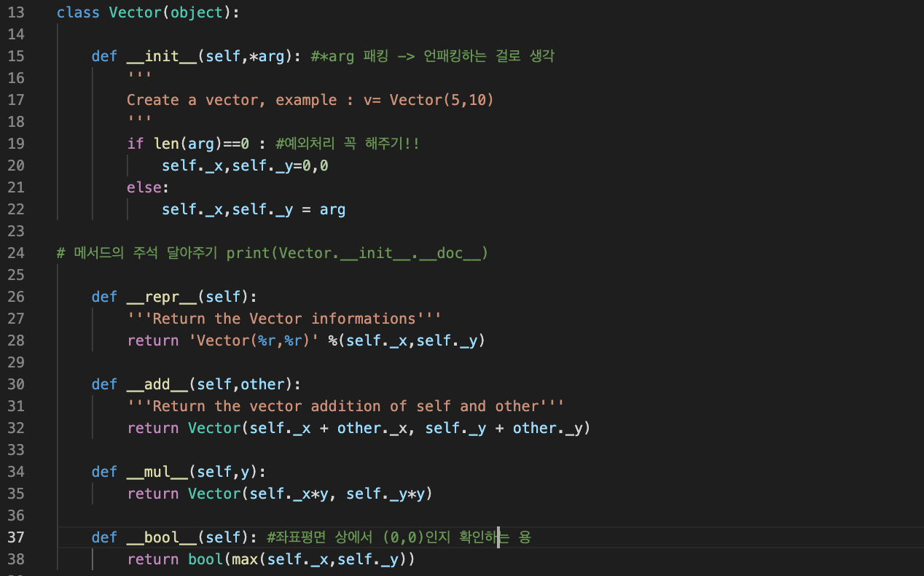
Task: Click gutter line number 13
Action: coord(16,12)
